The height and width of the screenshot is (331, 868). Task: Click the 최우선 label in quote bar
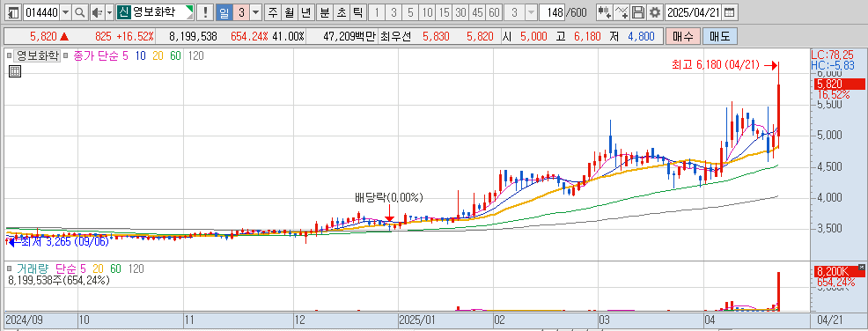pos(396,36)
